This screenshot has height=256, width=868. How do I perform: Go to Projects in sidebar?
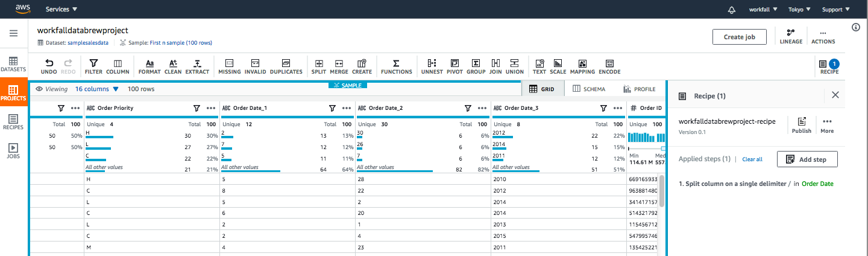coord(13,93)
